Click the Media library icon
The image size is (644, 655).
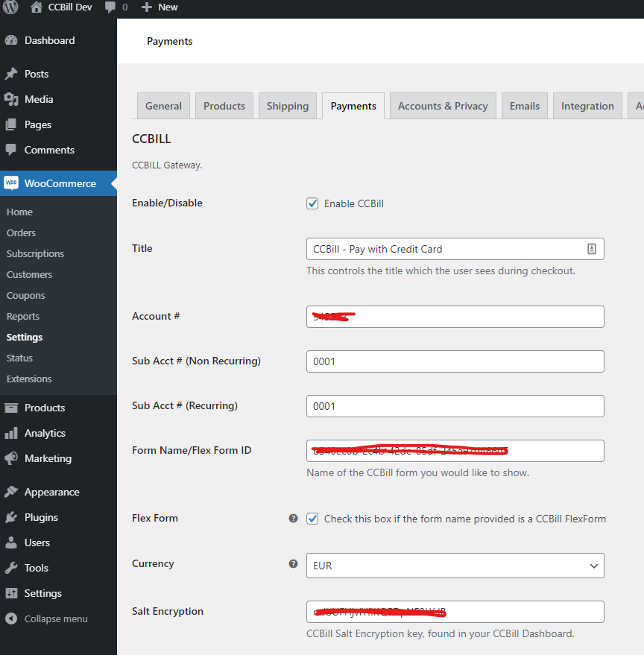tap(11, 99)
